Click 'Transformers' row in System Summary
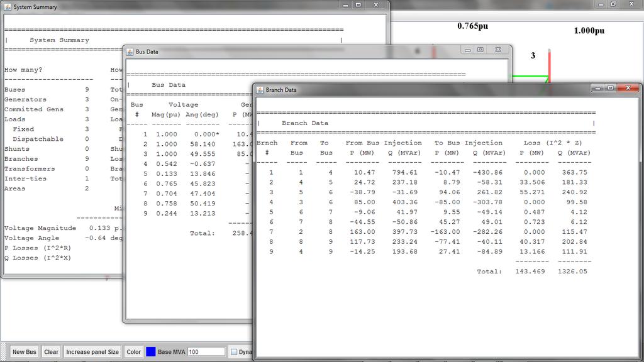 pos(47,168)
